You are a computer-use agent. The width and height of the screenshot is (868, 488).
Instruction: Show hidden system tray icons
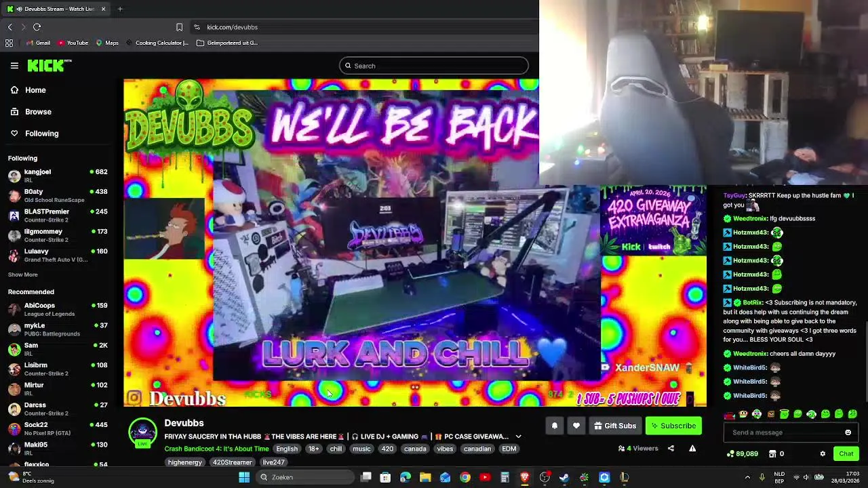[x=747, y=477]
